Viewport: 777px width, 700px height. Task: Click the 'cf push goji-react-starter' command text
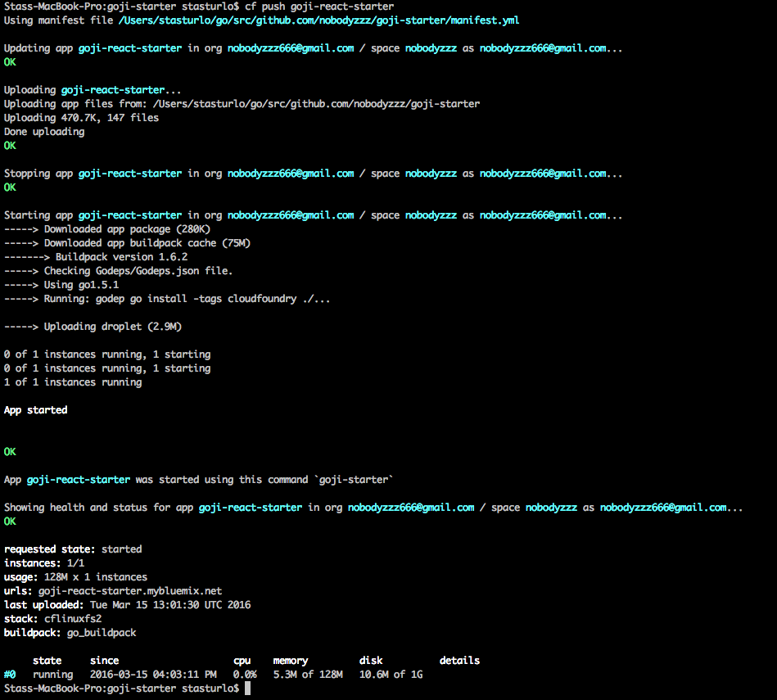[319, 7]
